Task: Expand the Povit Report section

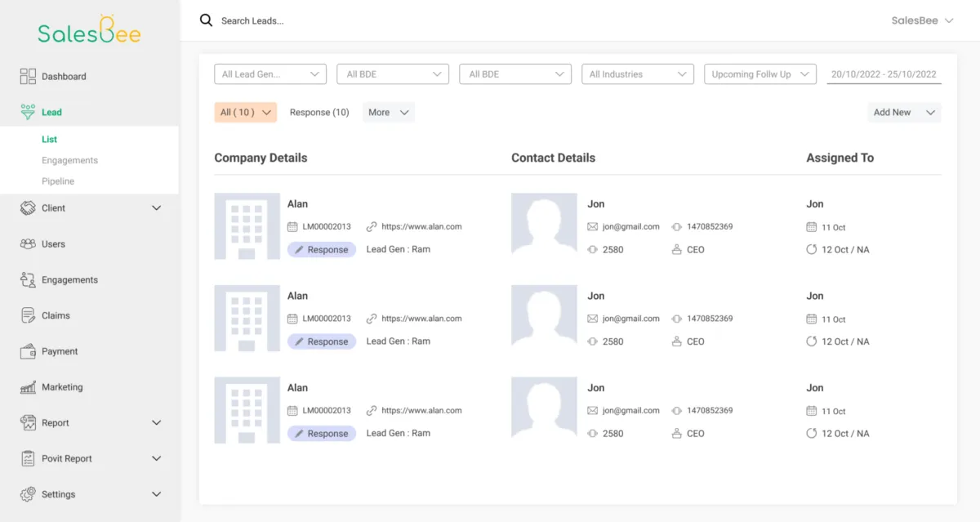Action: [157, 459]
